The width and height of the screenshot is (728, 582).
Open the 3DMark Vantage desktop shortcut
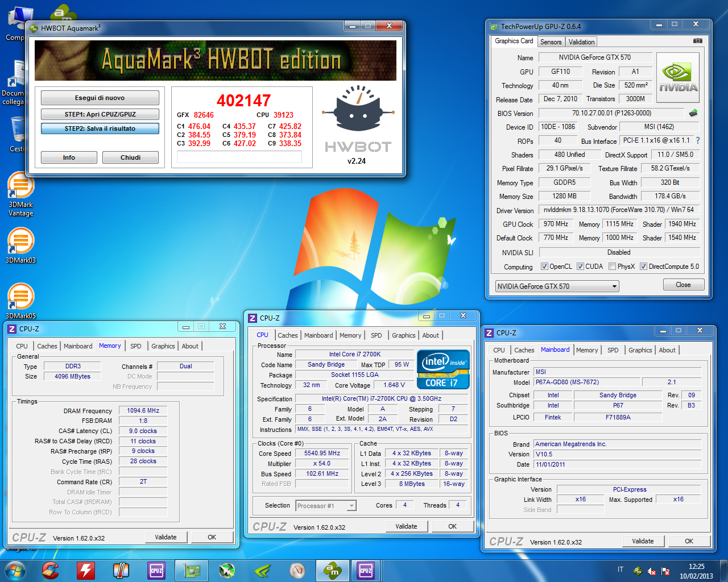[x=20, y=195]
